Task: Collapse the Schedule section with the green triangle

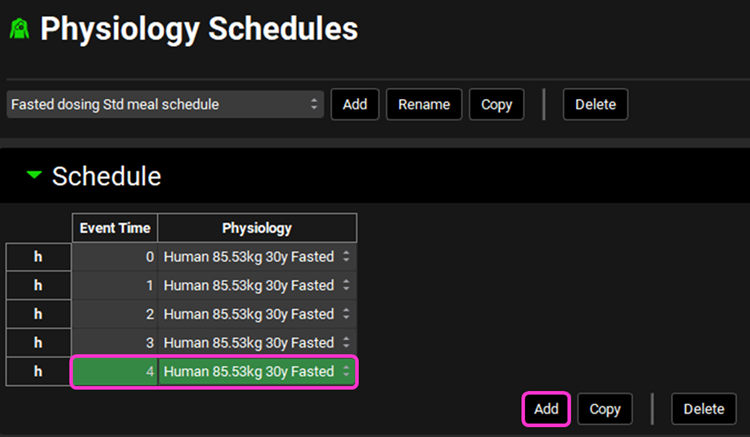Action: [x=35, y=176]
